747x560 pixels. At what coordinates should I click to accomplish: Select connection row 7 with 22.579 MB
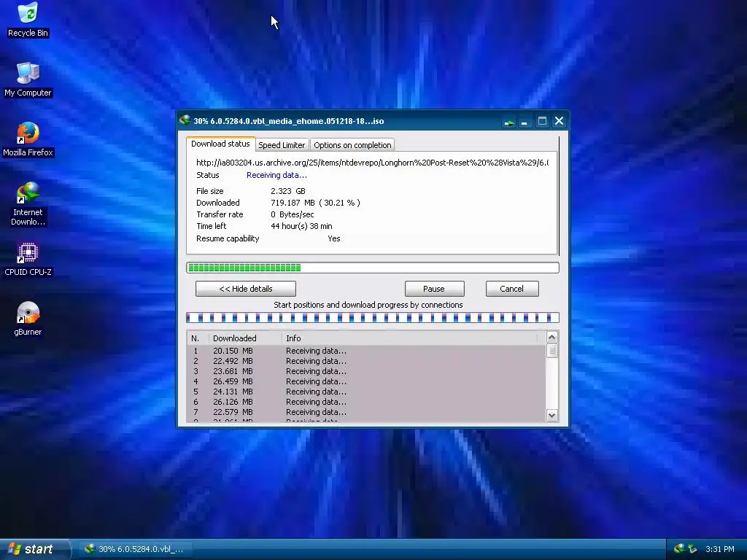pyautogui.click(x=366, y=413)
